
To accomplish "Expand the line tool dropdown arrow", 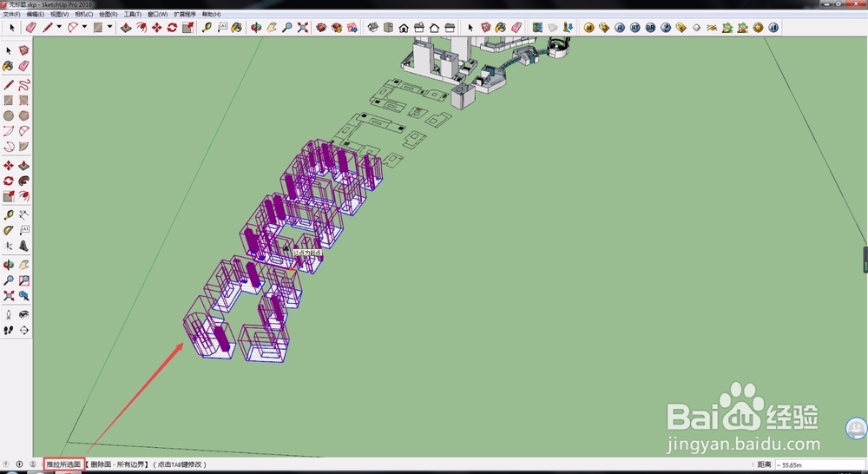I will pyautogui.click(x=59, y=27).
